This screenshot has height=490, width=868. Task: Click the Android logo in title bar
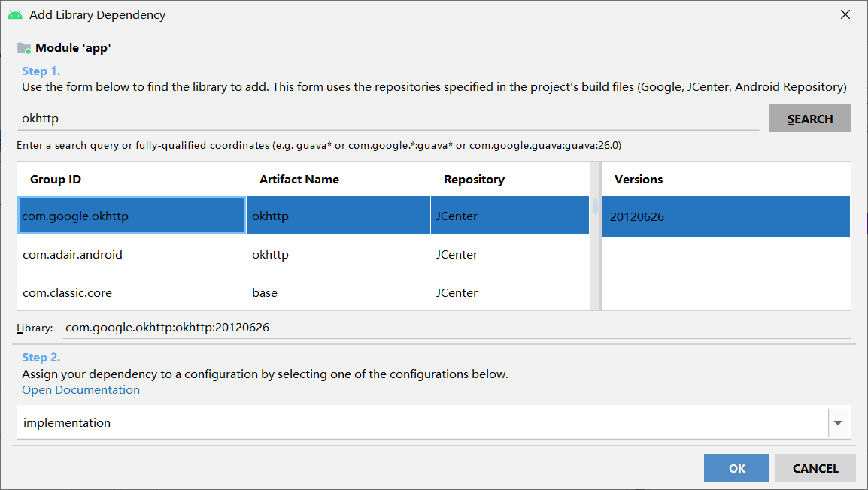pos(15,14)
